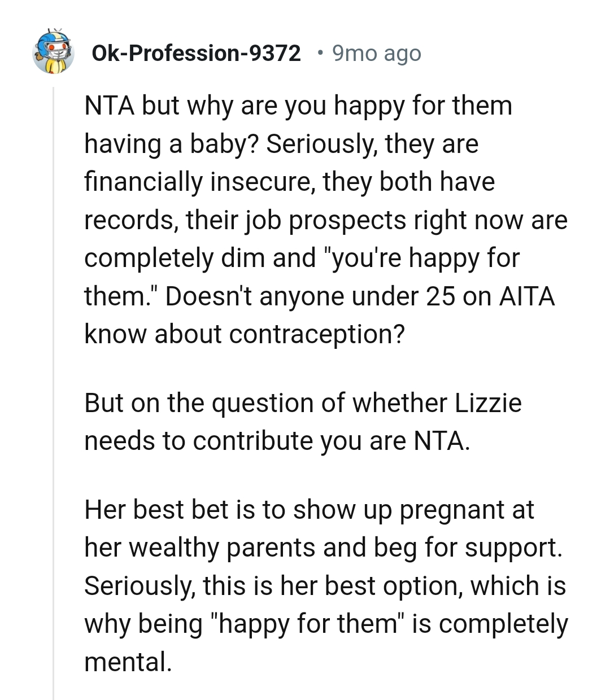Open the Ok-Profession-9372 user avatar
The image size is (610, 700).
pyautogui.click(x=54, y=51)
